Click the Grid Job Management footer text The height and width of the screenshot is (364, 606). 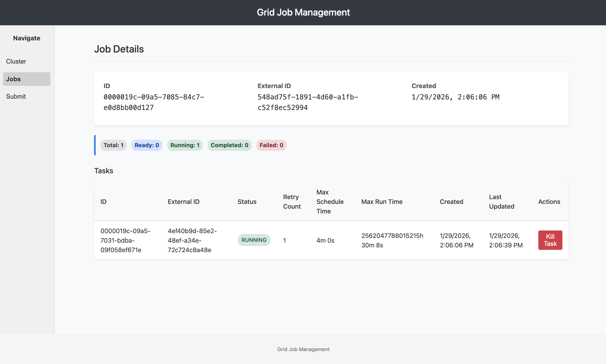pyautogui.click(x=303, y=349)
